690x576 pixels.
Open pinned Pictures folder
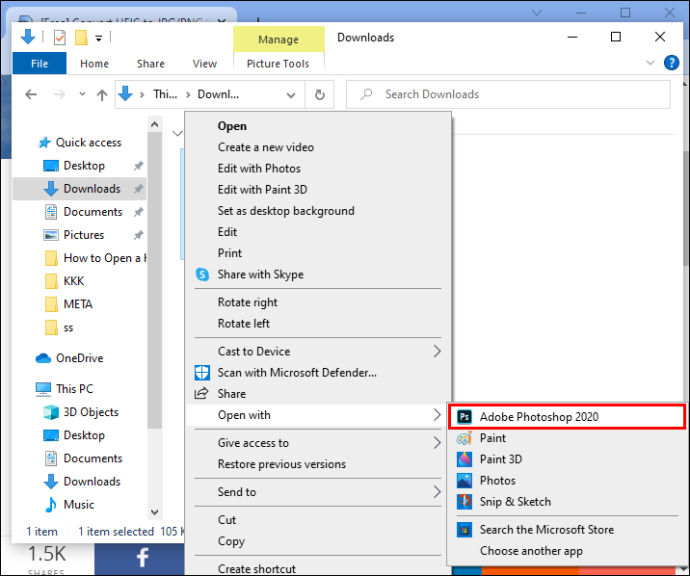pos(84,235)
